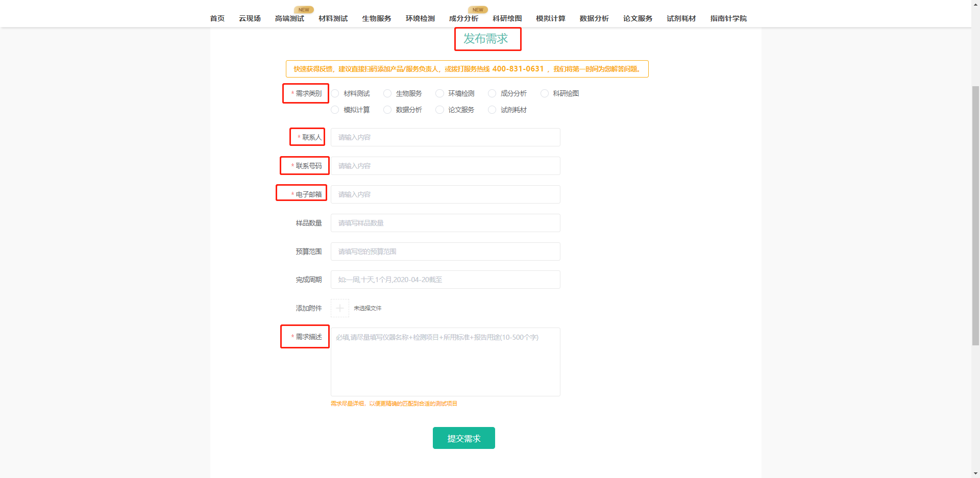
Task: Click the plus icon to add an attachment
Action: click(x=339, y=308)
